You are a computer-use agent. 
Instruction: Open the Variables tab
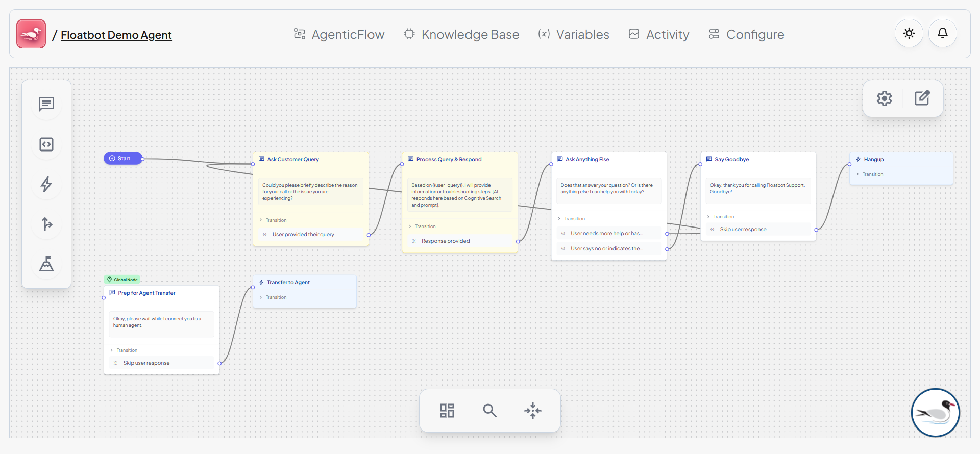(x=574, y=34)
